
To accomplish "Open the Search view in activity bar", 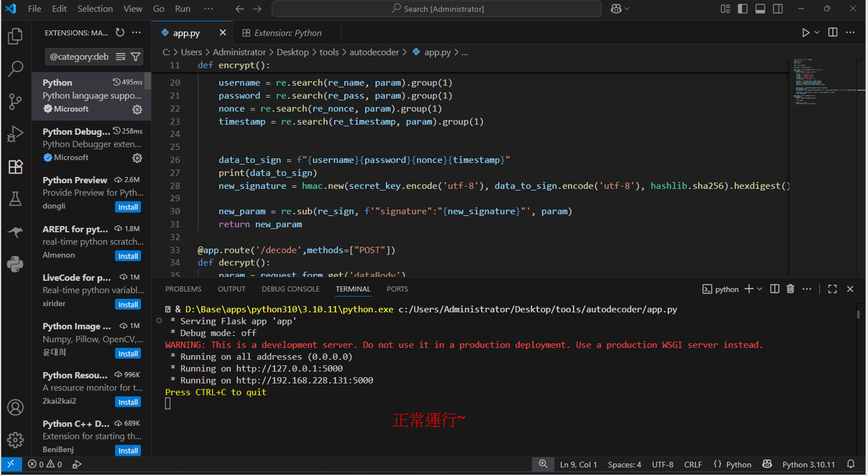I will click(x=15, y=69).
